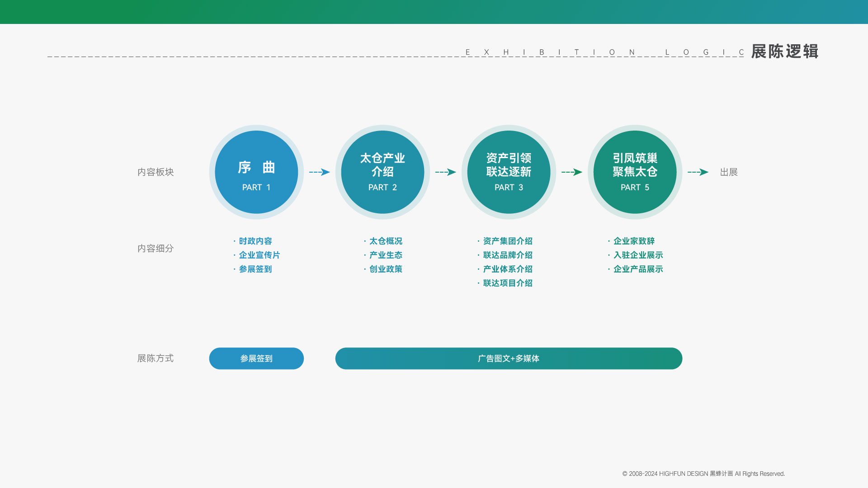The width and height of the screenshot is (868, 488).
Task: Click the arrow between PART 3 and PART 5
Action: pyautogui.click(x=571, y=172)
